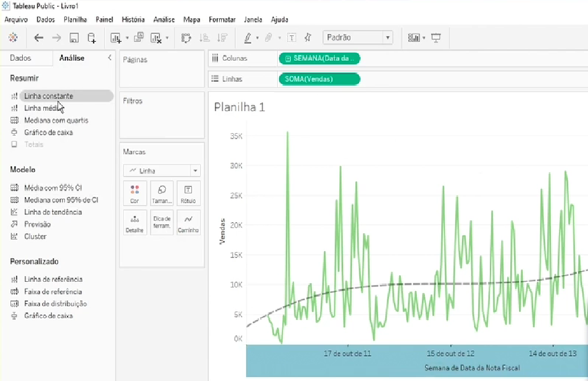Click the Save workbook icon
This screenshot has width=588, height=381.
pos(74,37)
